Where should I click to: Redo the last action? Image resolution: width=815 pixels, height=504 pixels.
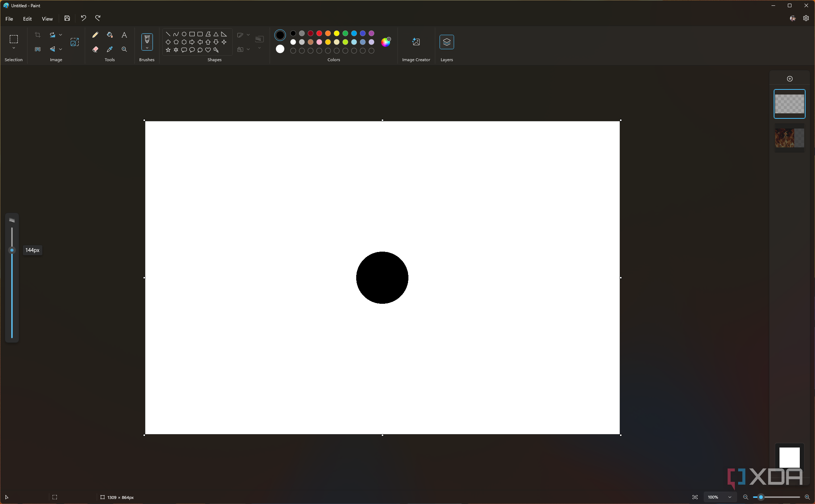(x=98, y=18)
